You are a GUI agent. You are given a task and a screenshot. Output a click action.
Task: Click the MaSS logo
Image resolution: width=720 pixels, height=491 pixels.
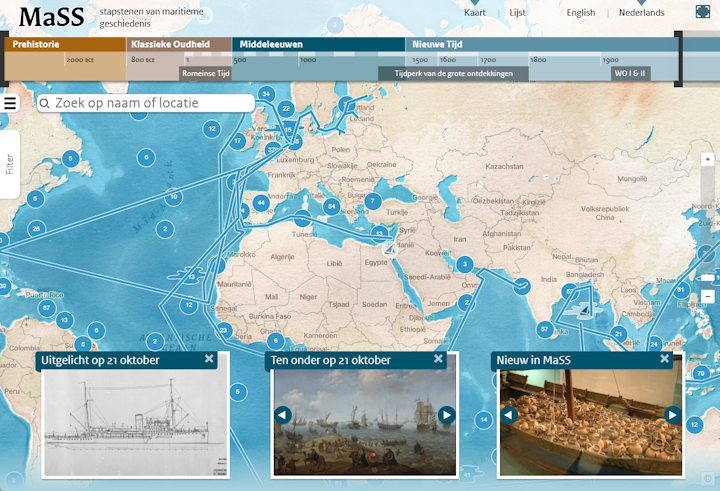tap(51, 17)
